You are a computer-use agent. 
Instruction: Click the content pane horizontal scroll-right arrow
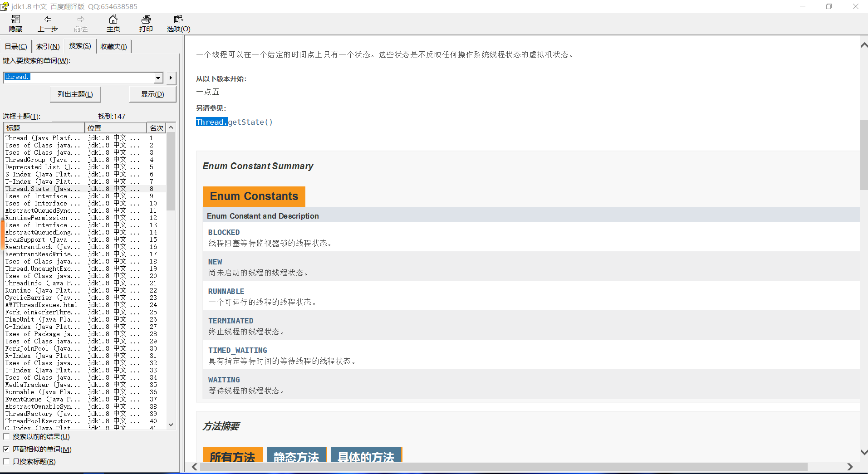850,467
